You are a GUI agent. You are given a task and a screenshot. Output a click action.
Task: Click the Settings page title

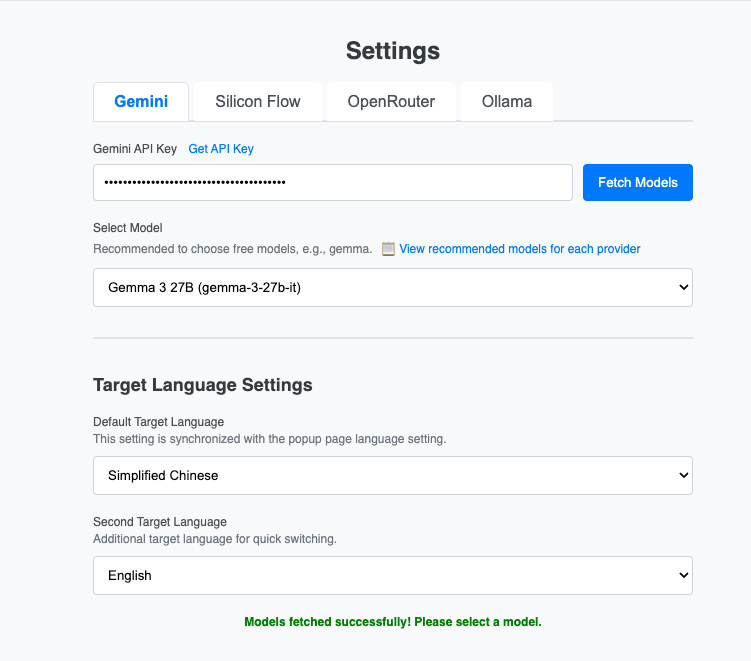point(393,51)
